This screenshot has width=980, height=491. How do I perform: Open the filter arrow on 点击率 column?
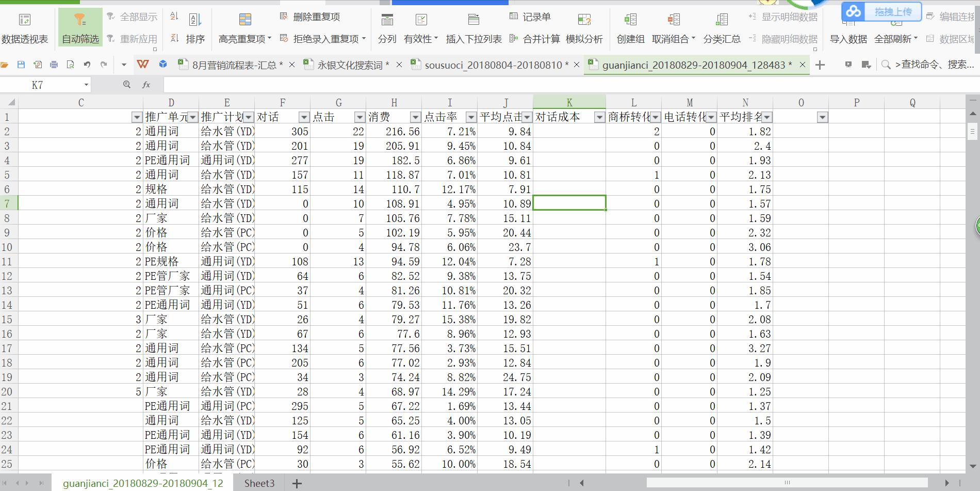coord(470,117)
